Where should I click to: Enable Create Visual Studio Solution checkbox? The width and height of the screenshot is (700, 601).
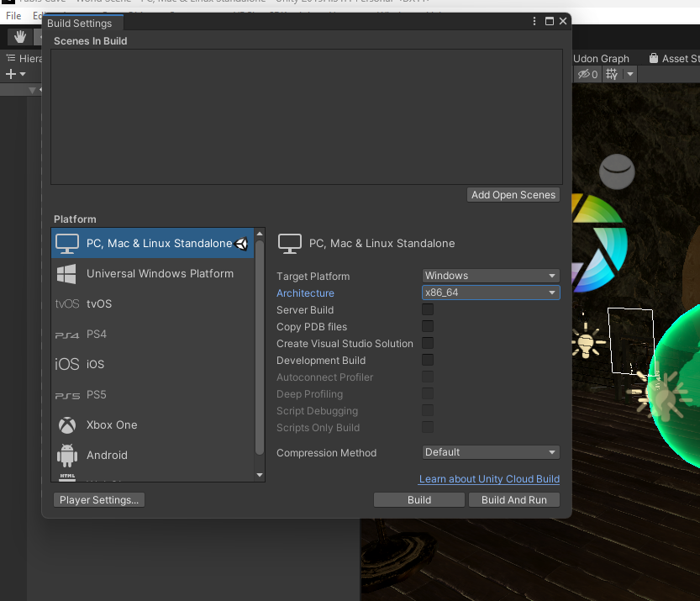coord(428,343)
